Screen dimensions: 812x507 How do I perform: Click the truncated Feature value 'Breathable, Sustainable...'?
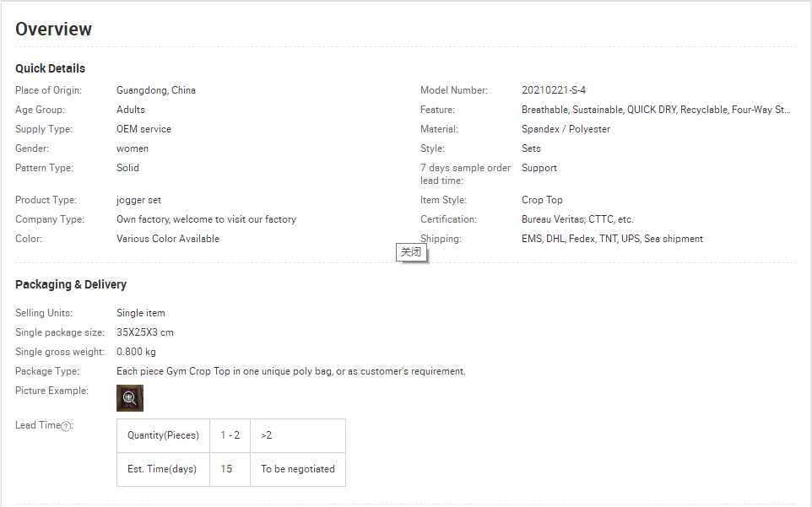point(656,110)
